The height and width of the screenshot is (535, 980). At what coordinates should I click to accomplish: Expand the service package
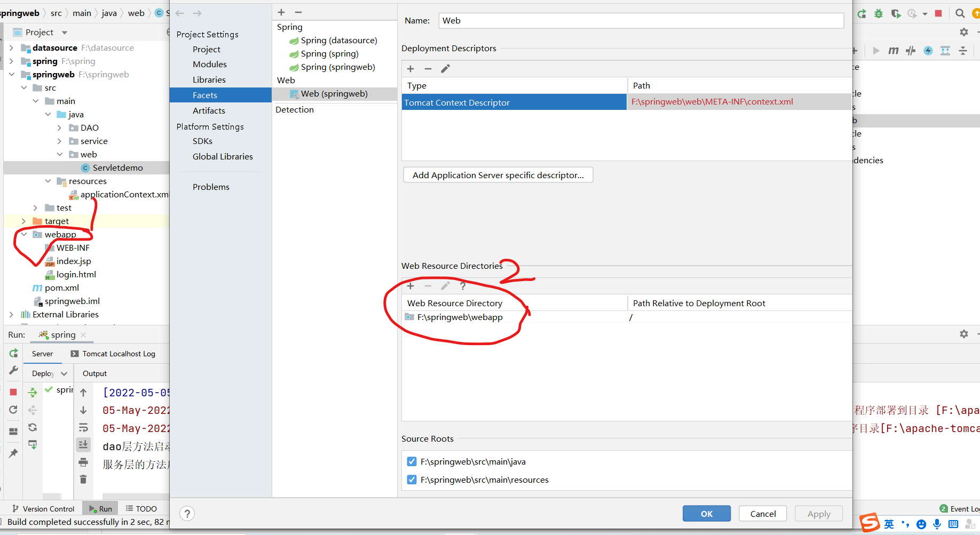click(59, 141)
